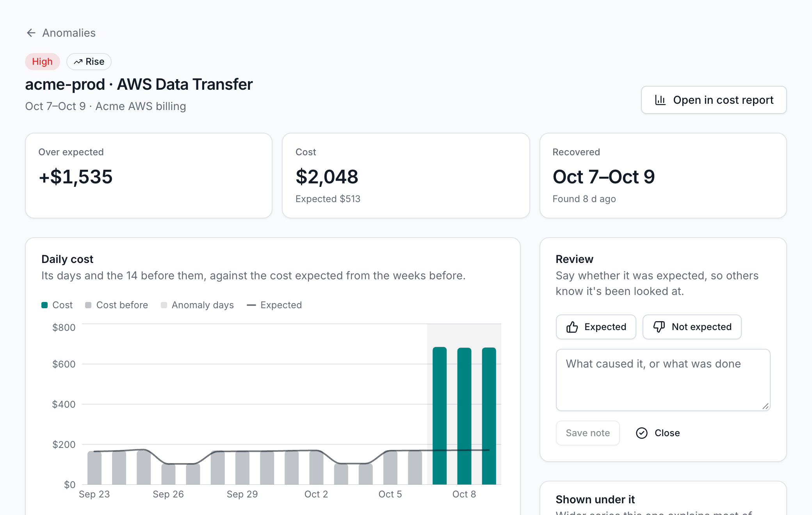Click the $2,048 cost value
Image resolution: width=812 pixels, height=515 pixels.
pyautogui.click(x=327, y=177)
